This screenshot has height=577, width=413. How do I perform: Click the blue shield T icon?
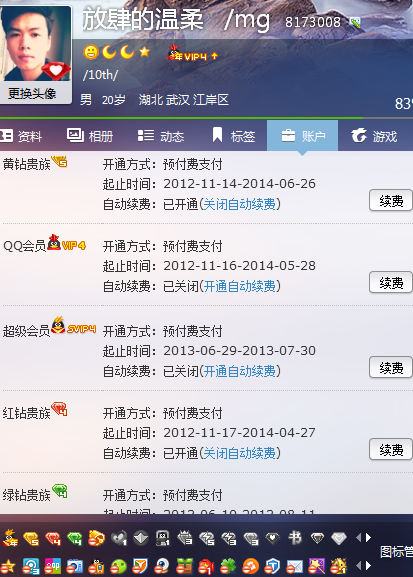[272, 566]
